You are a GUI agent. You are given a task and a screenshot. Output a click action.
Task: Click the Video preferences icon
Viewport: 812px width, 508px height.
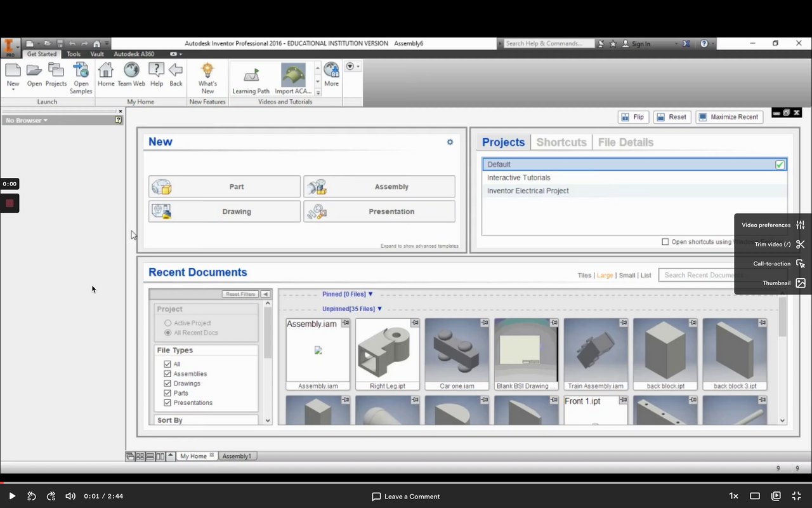801,225
